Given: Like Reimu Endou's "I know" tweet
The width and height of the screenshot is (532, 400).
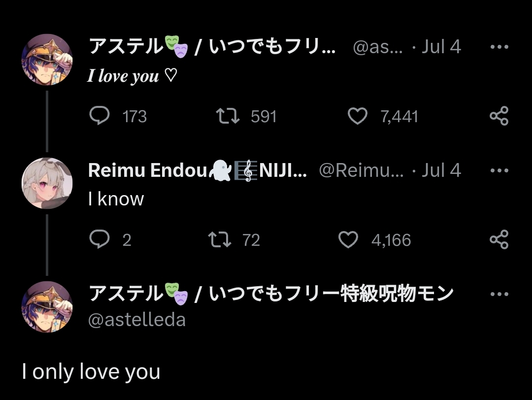Looking at the screenshot, I should (x=348, y=239).
